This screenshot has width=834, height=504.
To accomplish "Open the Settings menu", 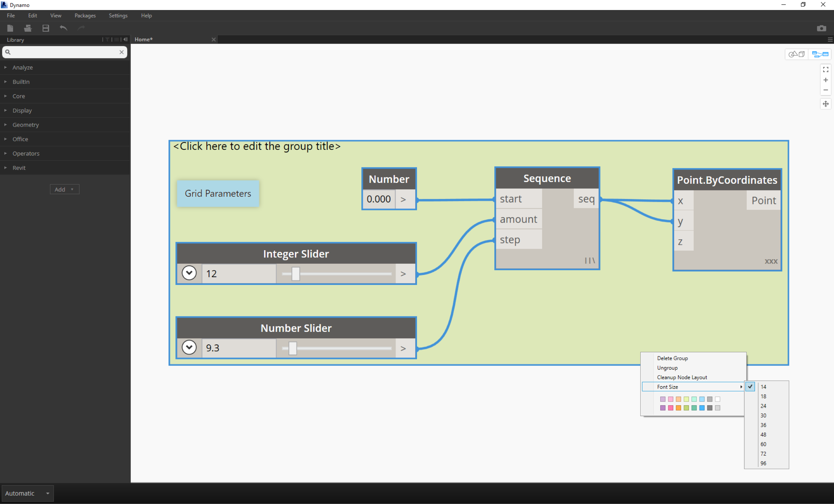I will click(x=118, y=16).
